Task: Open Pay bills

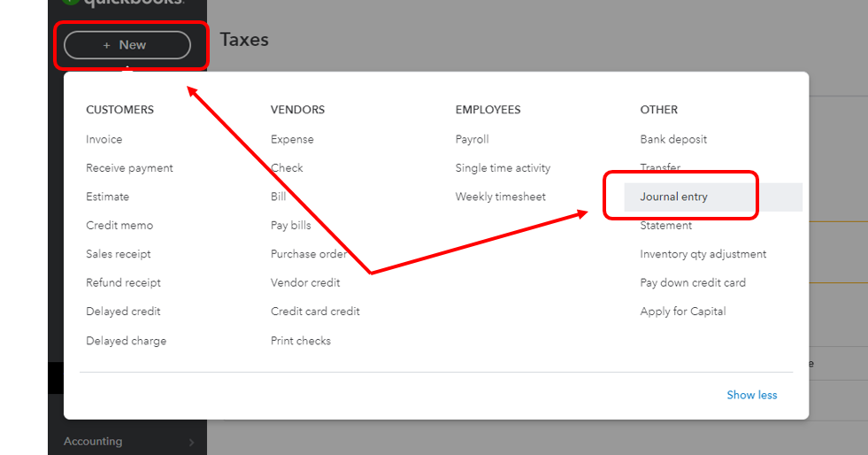Action: 290,225
